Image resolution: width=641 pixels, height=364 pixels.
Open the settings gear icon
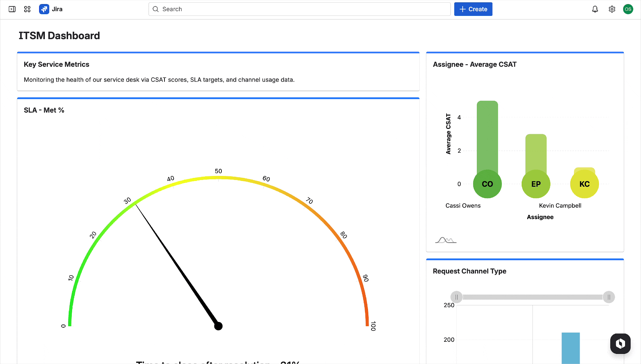[612, 9]
